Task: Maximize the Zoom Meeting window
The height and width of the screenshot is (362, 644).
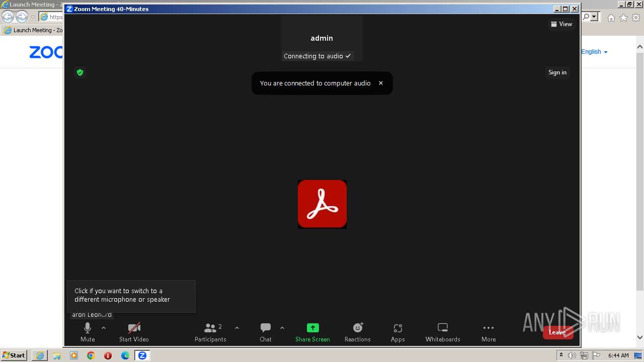Action: pos(566,9)
